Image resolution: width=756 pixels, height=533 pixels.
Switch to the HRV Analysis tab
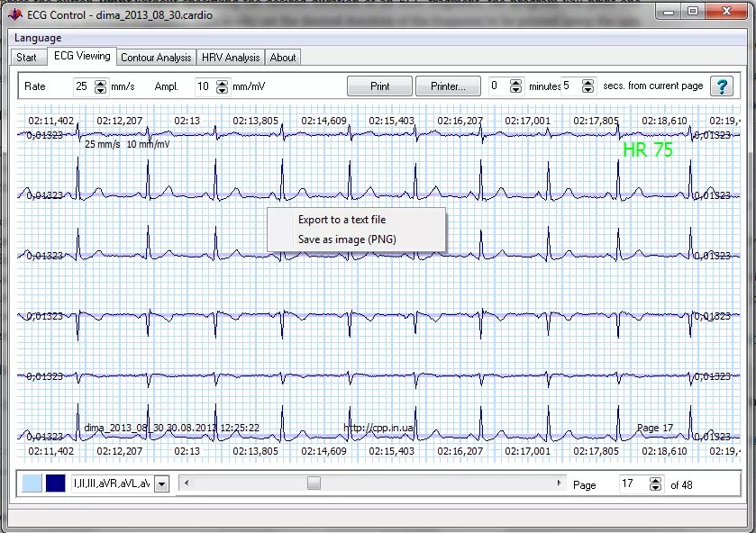tap(230, 57)
